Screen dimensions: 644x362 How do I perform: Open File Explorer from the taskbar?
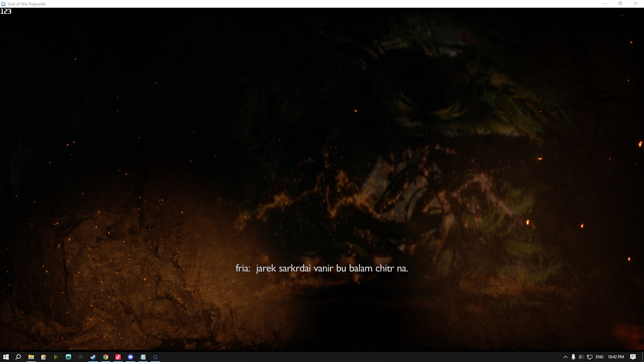[31, 357]
